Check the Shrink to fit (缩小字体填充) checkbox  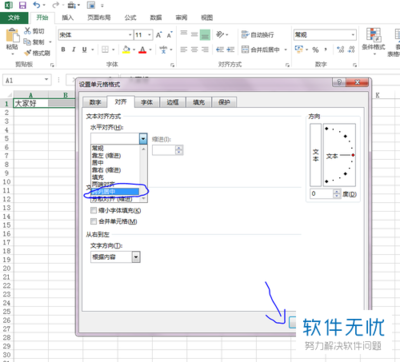[93, 210]
